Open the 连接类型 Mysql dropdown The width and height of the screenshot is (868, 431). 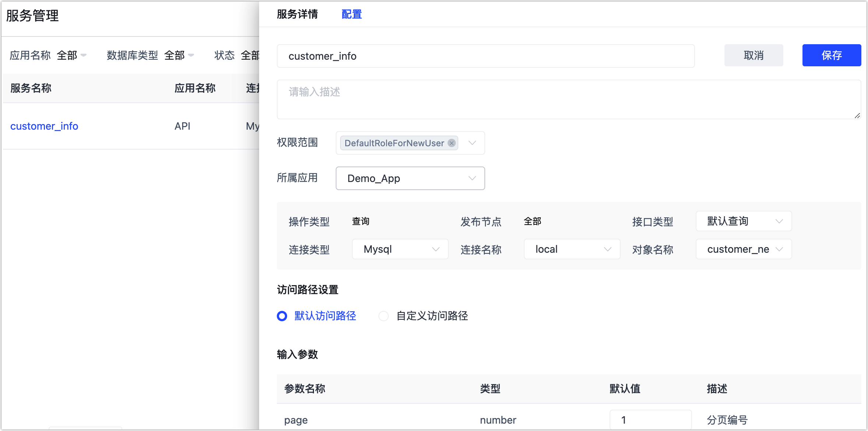(400, 249)
